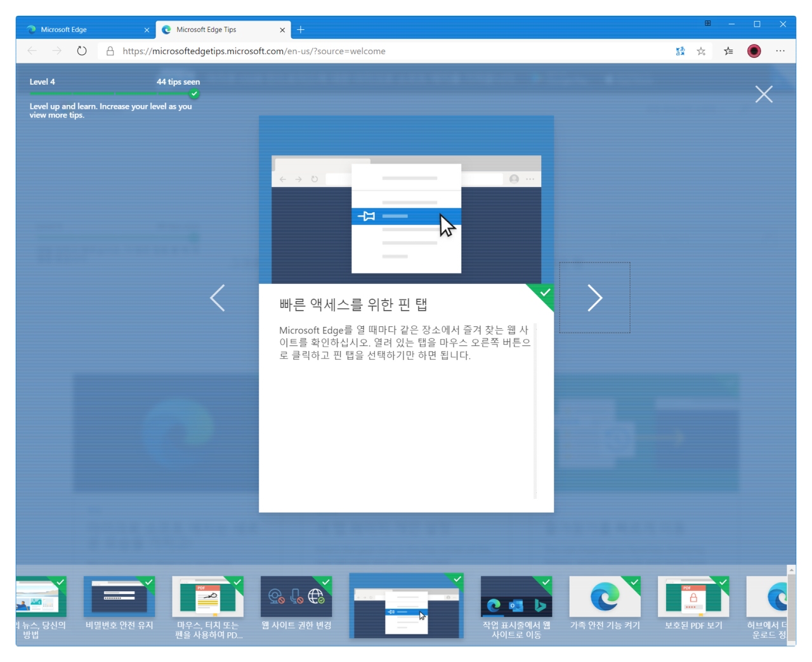Click the tip card text scrollbar
812x662 pixels.
(535, 411)
